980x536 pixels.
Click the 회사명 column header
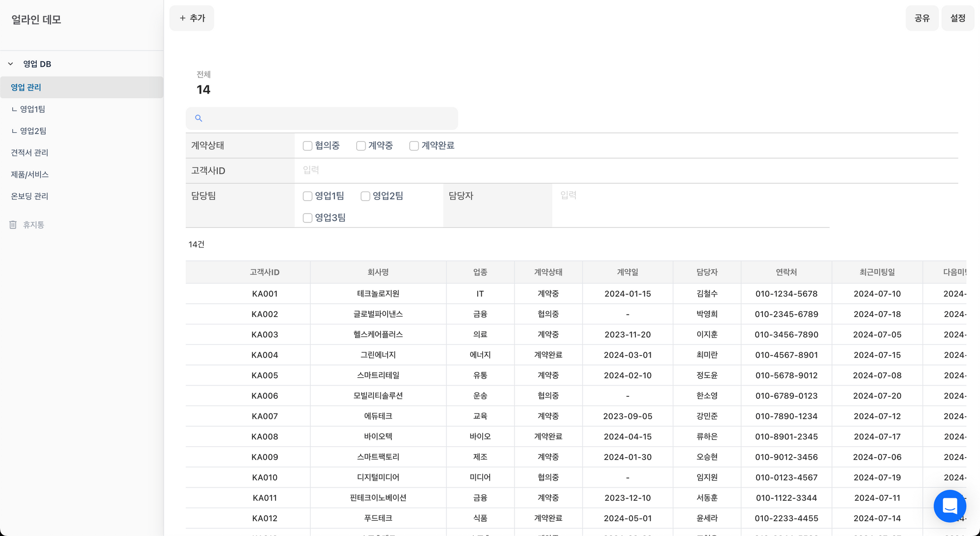tap(378, 272)
